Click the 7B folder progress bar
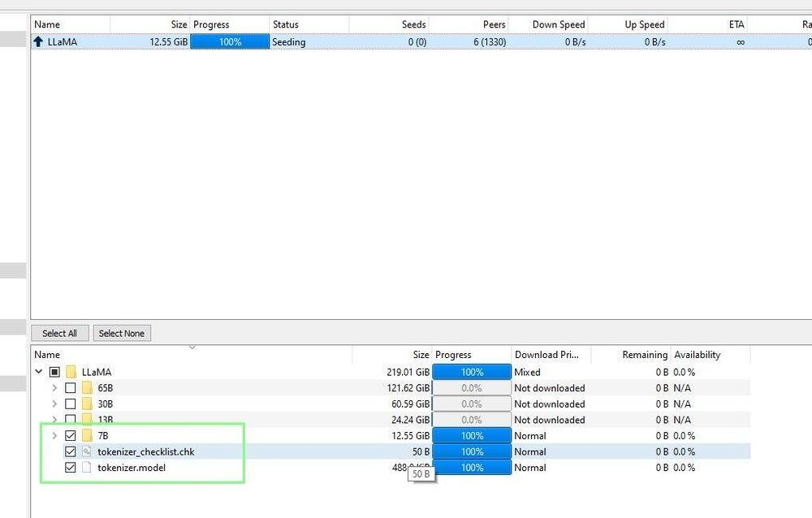 (472, 436)
